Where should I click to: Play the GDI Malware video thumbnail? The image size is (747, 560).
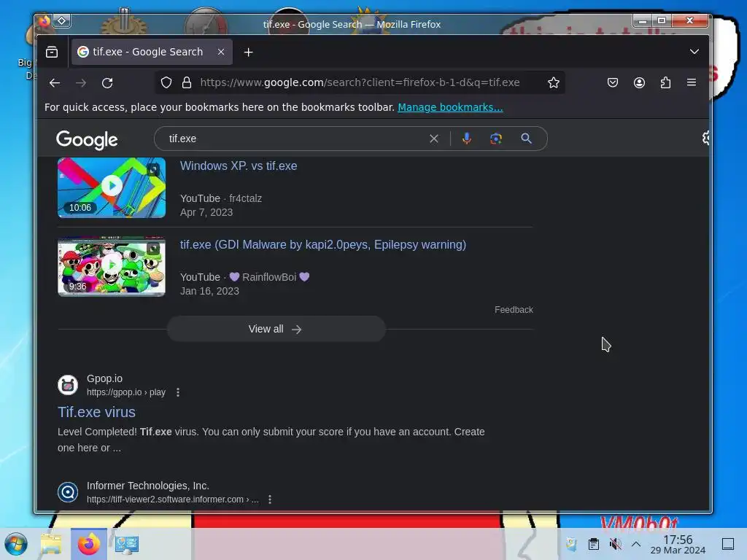[x=112, y=266]
